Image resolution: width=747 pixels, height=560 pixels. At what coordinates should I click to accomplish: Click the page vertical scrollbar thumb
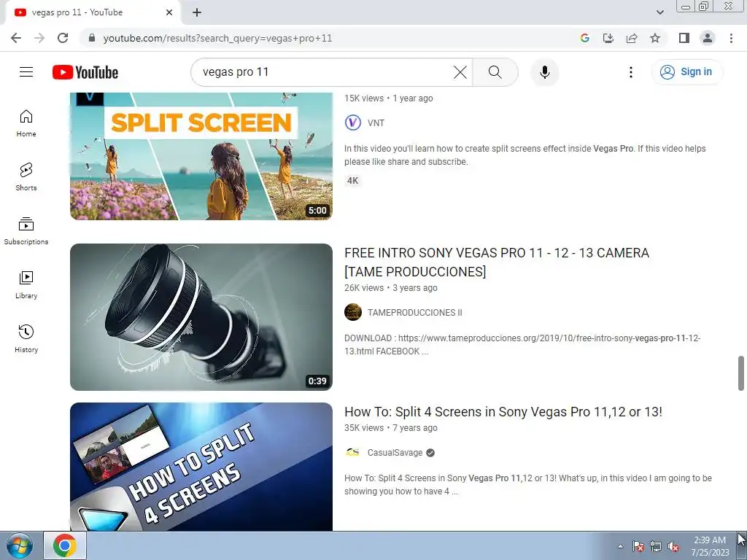point(741,373)
